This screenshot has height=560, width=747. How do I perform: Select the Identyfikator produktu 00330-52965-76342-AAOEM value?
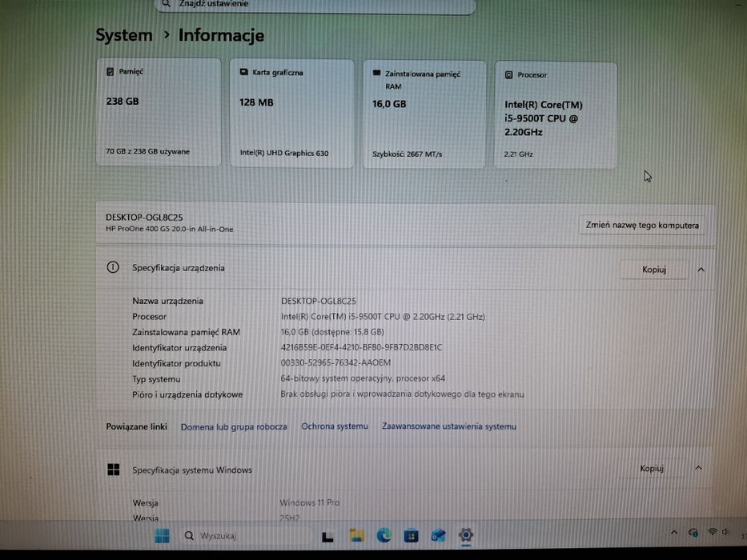click(335, 362)
